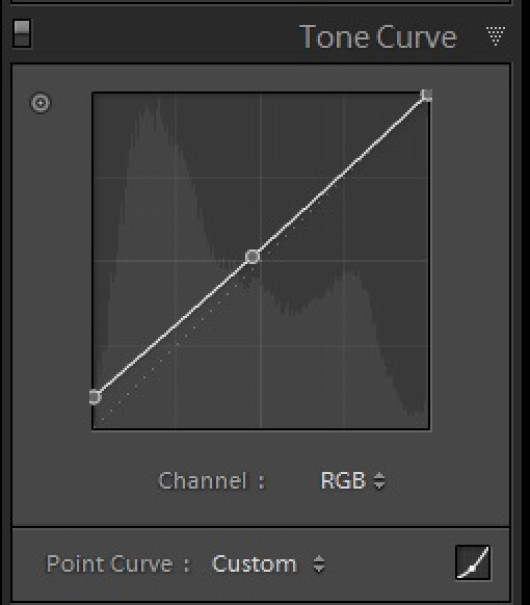Activate the targeted adjustment tool icon
The width and height of the screenshot is (530, 605).
point(41,103)
